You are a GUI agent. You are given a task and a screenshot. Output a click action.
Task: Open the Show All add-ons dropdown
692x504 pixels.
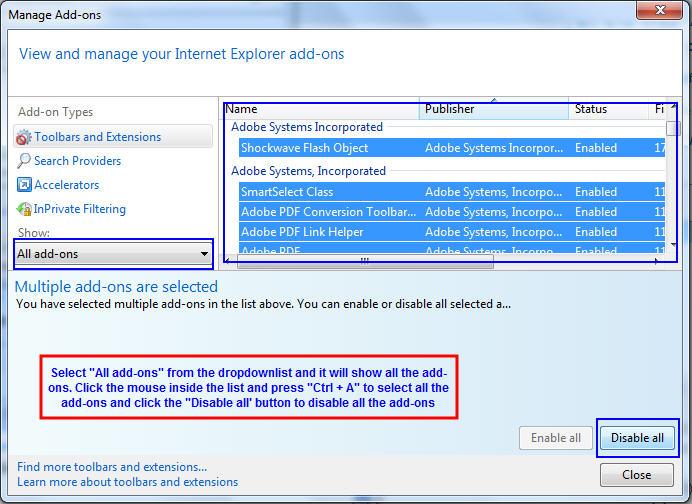[113, 254]
